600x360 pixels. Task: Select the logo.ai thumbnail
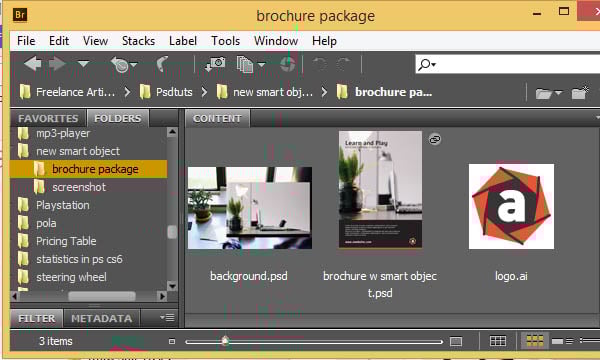pyautogui.click(x=511, y=207)
